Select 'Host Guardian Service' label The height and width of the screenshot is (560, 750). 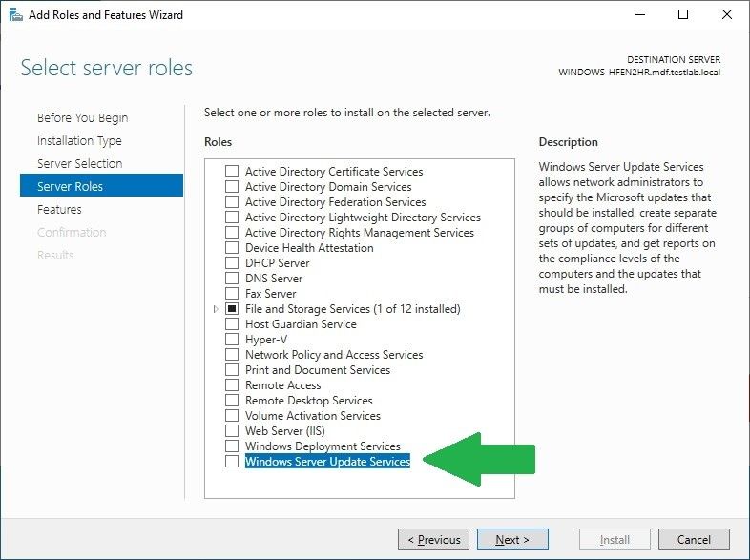(301, 324)
